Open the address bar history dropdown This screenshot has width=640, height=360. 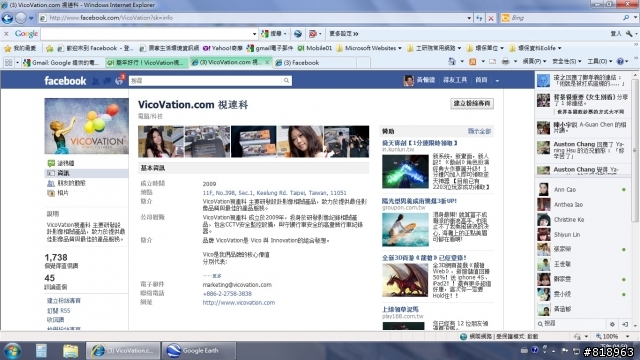point(469,18)
